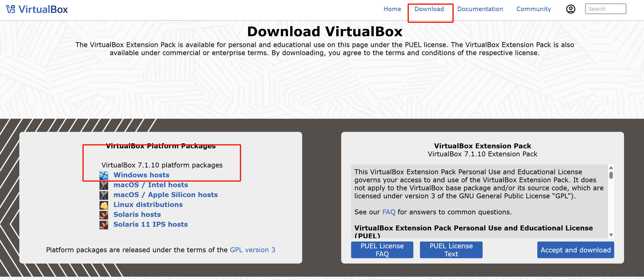Click the license scrollbar up arrow
Image resolution: width=644 pixels, height=280 pixels.
click(611, 167)
